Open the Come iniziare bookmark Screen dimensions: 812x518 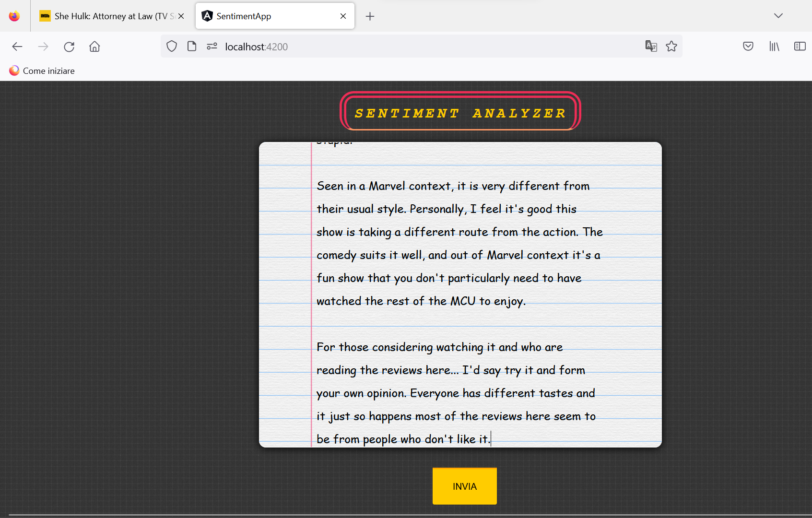pos(42,71)
